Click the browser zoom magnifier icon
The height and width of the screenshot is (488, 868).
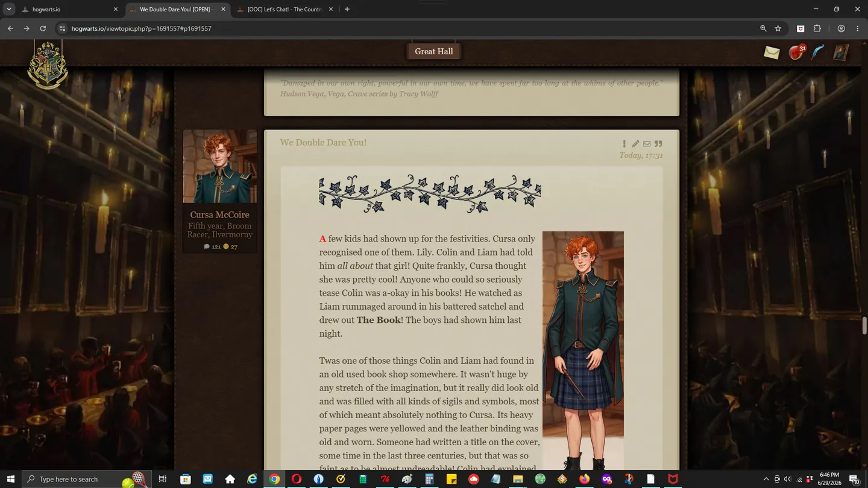click(x=763, y=28)
